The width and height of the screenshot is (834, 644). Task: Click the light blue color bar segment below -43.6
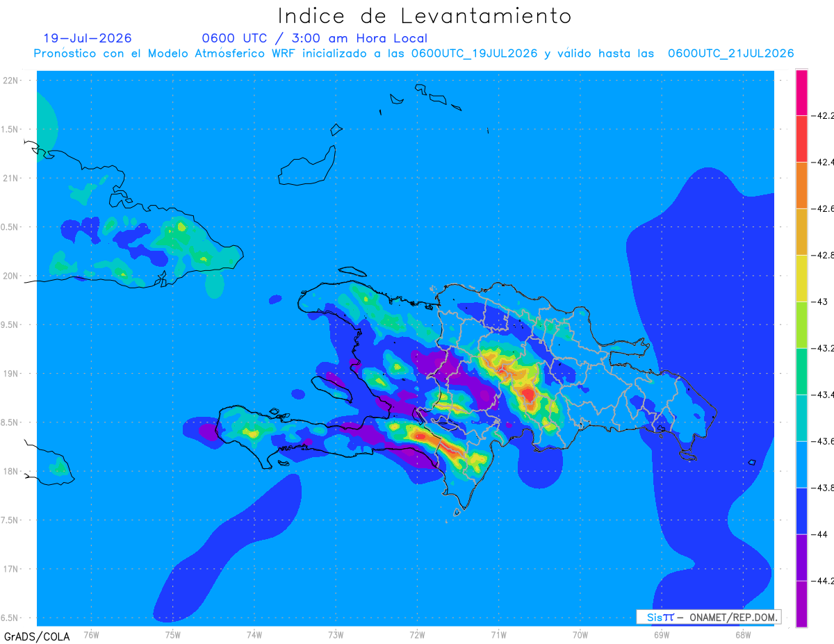click(801, 465)
